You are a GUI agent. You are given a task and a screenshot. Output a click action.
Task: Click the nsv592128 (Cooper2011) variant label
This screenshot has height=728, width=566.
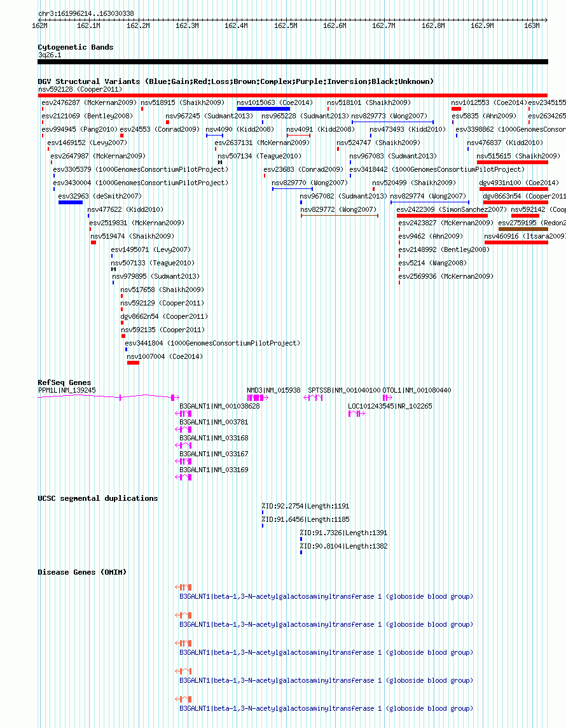[79, 89]
